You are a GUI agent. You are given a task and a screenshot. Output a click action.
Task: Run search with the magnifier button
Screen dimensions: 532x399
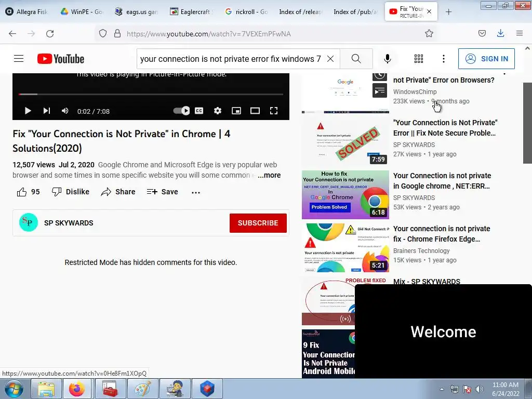pos(356,59)
